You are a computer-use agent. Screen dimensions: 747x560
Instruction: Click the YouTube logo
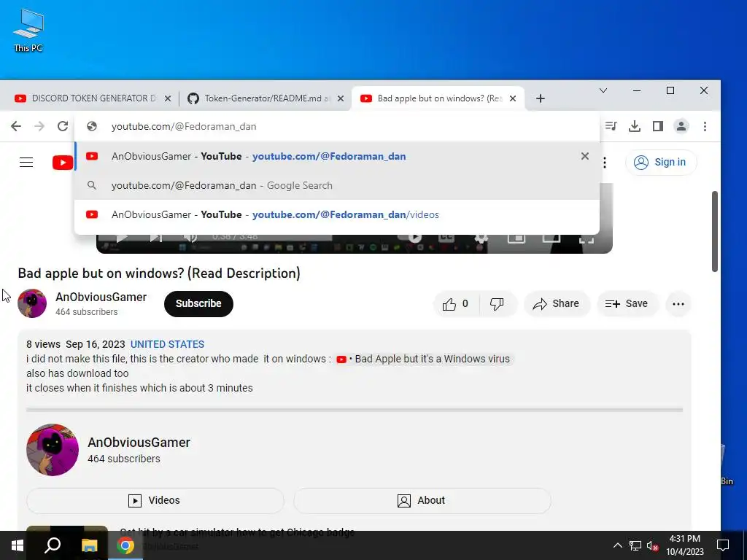63,163
